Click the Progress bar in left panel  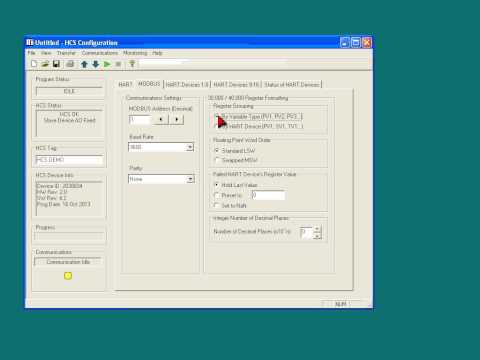(69, 236)
